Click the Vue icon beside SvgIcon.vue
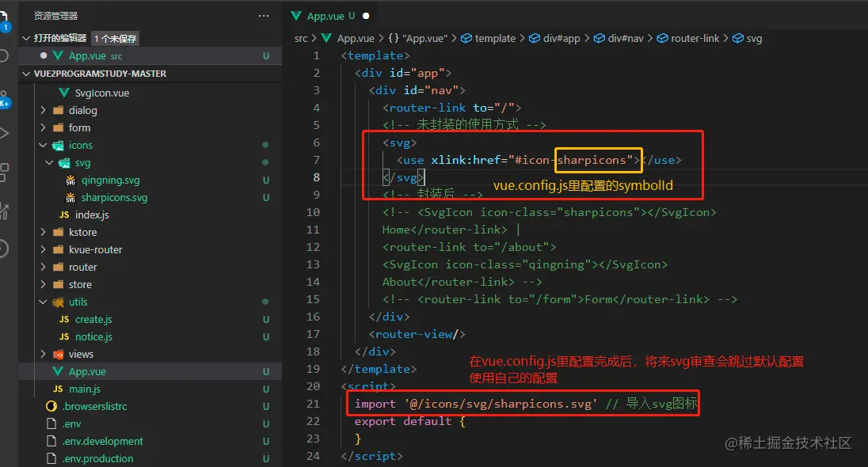The width and height of the screenshot is (868, 467). [64, 93]
